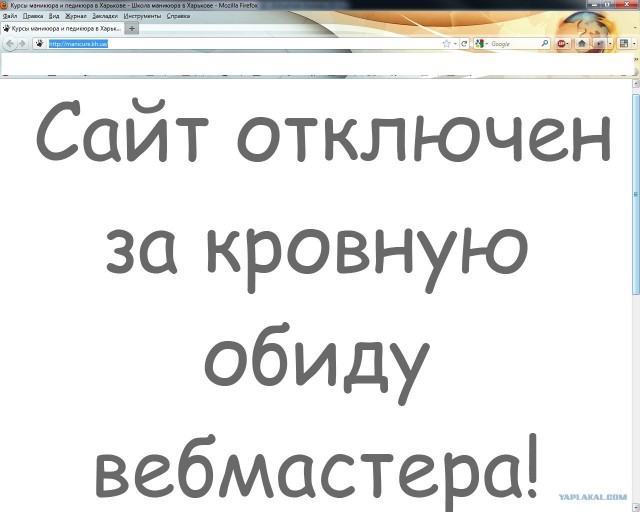
Task: Click the scrollbar up arrow
Action: point(636,83)
